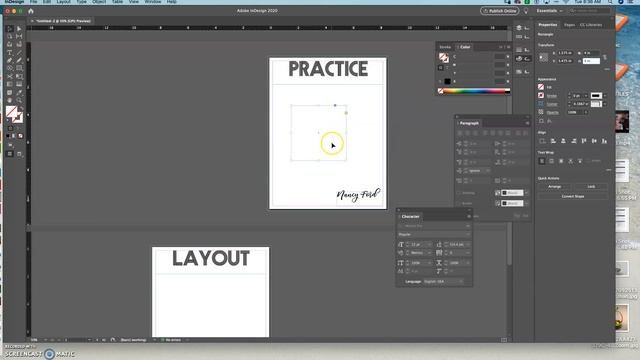640x360 pixels.
Task: Open the Paragraph panel flyout menu
Action: coord(527,123)
